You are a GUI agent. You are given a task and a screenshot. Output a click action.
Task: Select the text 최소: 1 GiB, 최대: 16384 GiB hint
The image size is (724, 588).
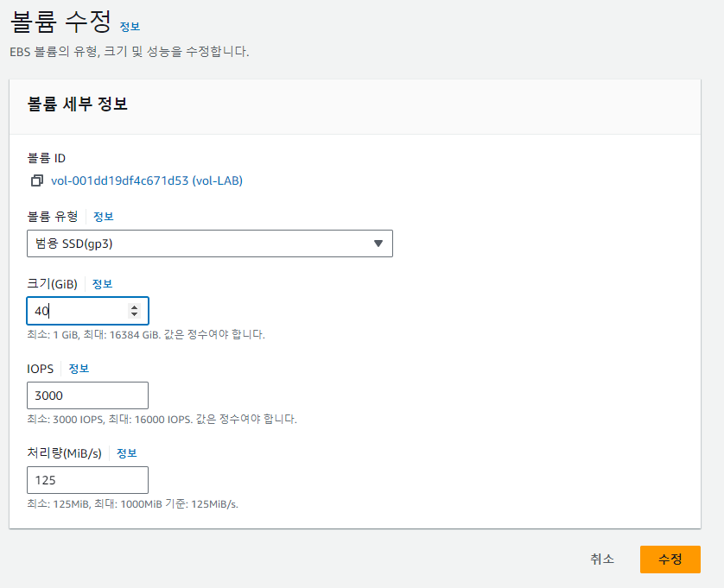(93, 334)
